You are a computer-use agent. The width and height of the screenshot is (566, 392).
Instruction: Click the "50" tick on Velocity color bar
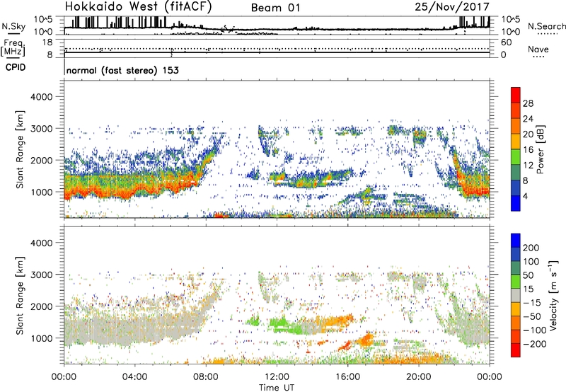point(528,275)
